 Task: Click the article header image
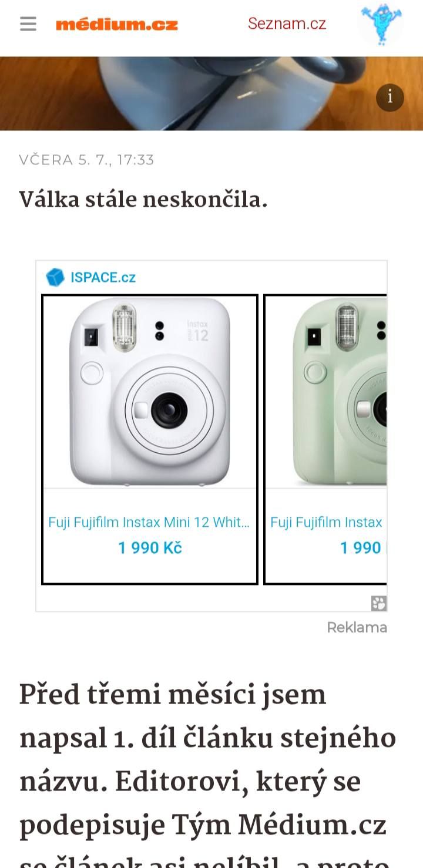[211, 93]
